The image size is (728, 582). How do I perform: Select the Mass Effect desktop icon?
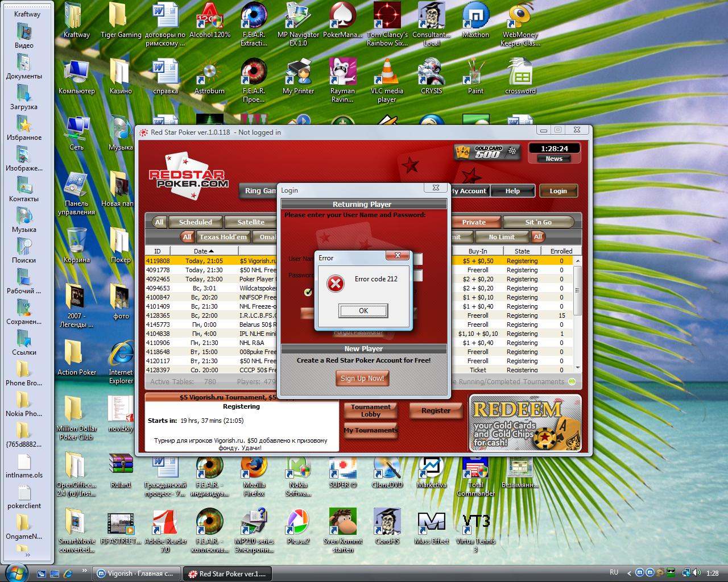(x=432, y=526)
